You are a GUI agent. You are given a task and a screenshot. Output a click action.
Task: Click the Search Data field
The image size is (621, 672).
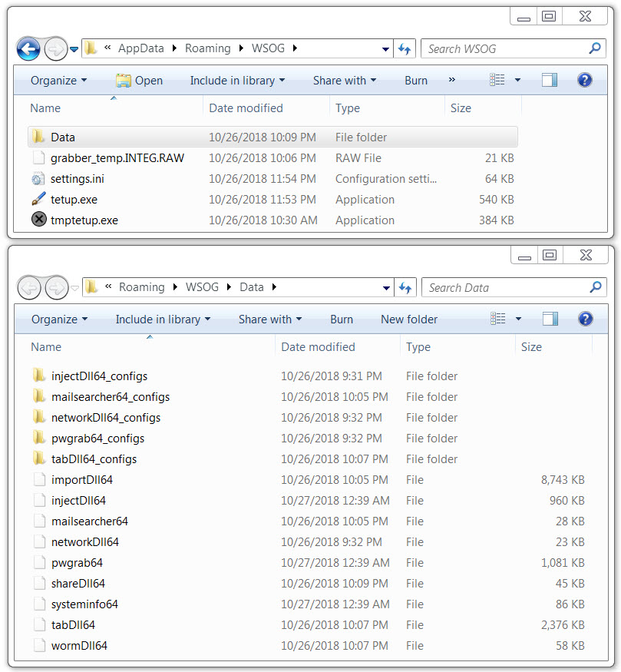514,287
